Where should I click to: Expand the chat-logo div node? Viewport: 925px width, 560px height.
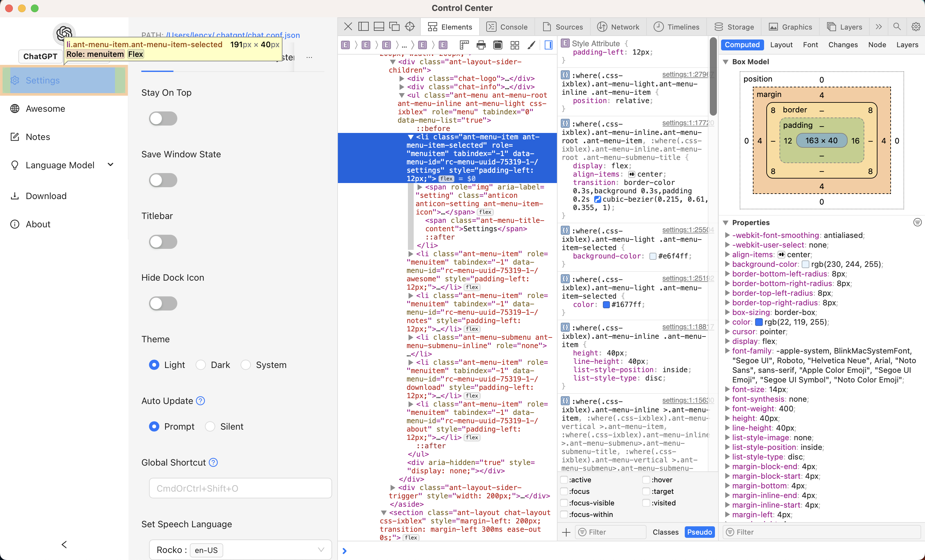click(x=402, y=78)
